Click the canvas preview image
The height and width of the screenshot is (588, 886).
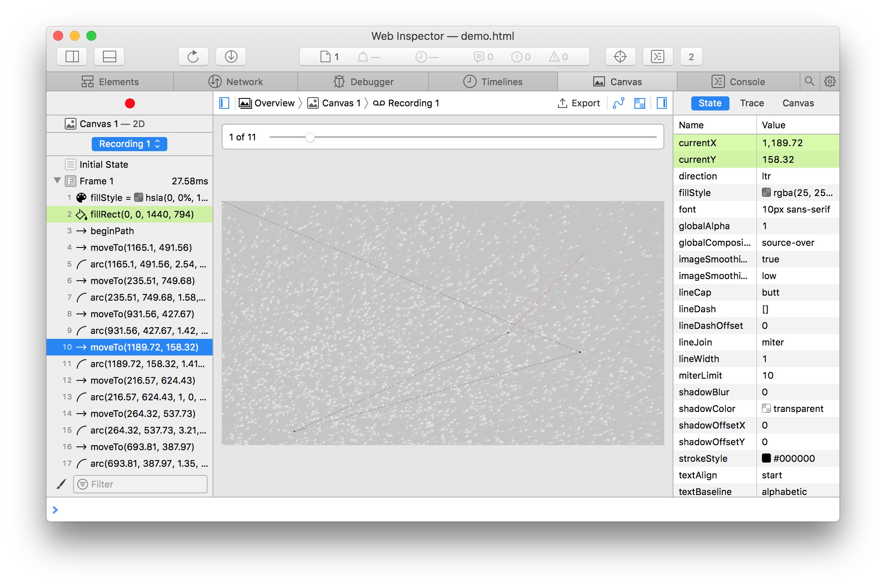pyautogui.click(x=443, y=323)
